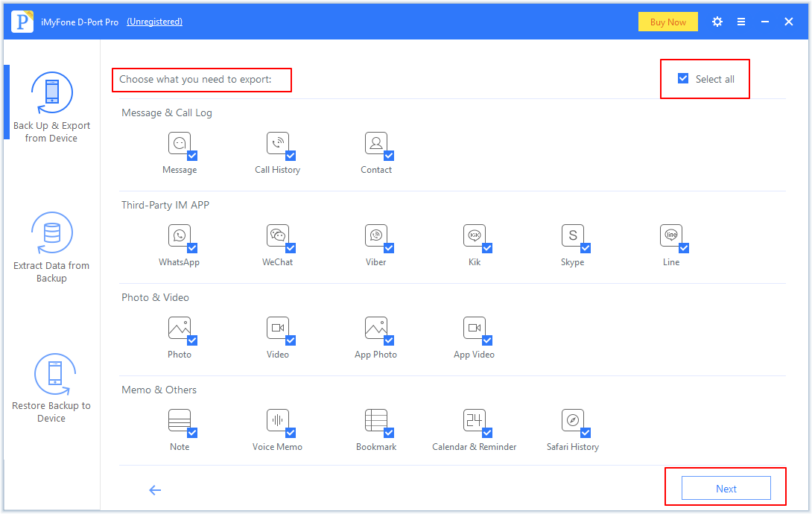Uncheck the Note checkbox
The width and height of the screenshot is (812, 514).
tap(192, 433)
